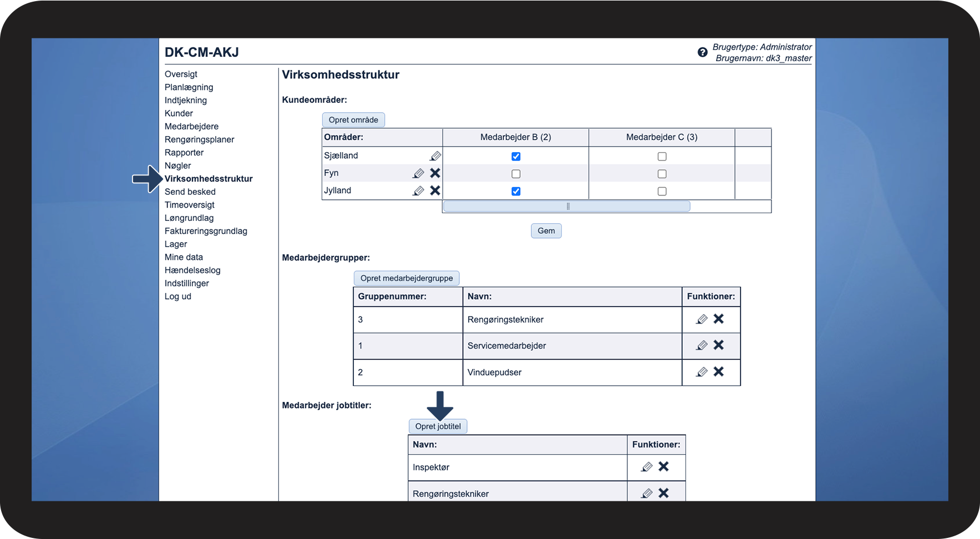Image resolution: width=980 pixels, height=539 pixels.
Task: Go to Planlægning menu item
Action: point(189,87)
